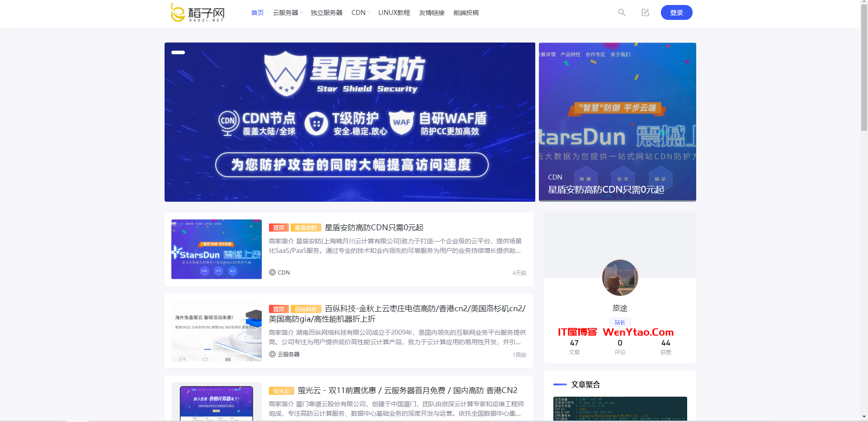Click the author name 旅途
Image resolution: width=868 pixels, height=422 pixels.
(620, 308)
